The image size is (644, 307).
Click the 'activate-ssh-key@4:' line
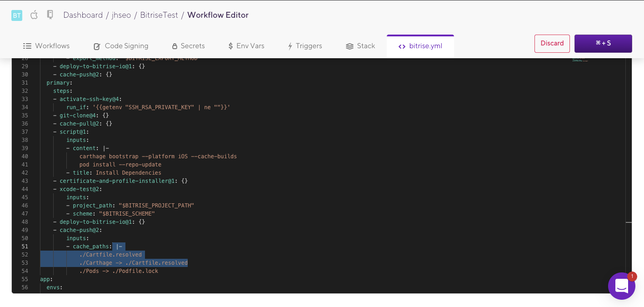coord(87,99)
